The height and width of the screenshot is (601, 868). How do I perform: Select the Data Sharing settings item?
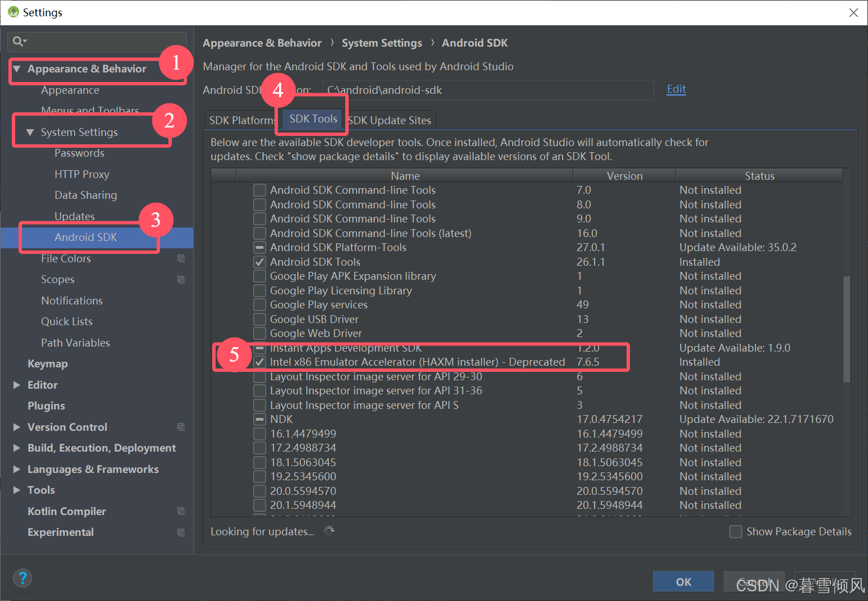(x=86, y=195)
